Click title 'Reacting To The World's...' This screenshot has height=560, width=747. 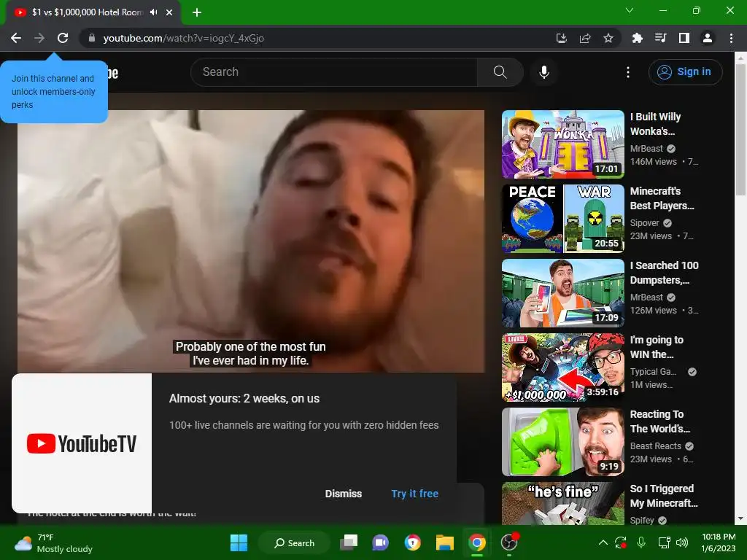tap(659, 421)
